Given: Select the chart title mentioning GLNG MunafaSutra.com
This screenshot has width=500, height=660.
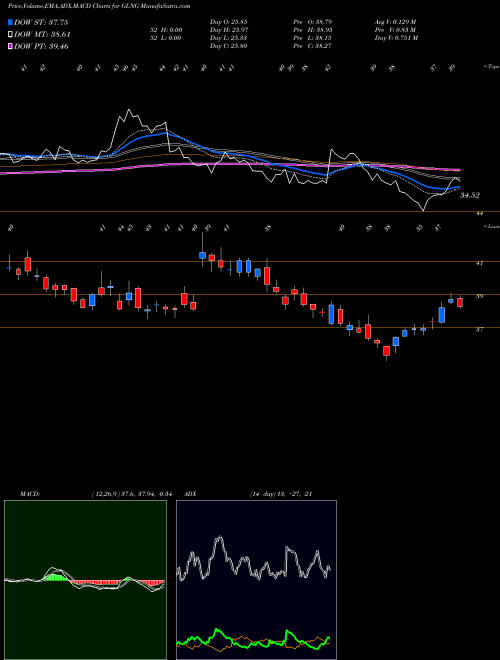Looking at the screenshot, I should coord(99,6).
